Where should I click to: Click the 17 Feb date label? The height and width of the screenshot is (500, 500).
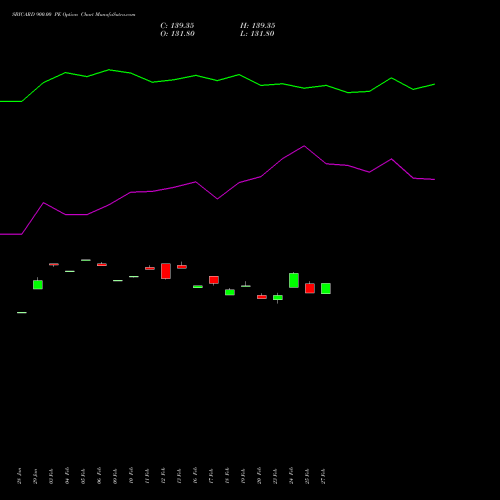pyautogui.click(x=211, y=476)
